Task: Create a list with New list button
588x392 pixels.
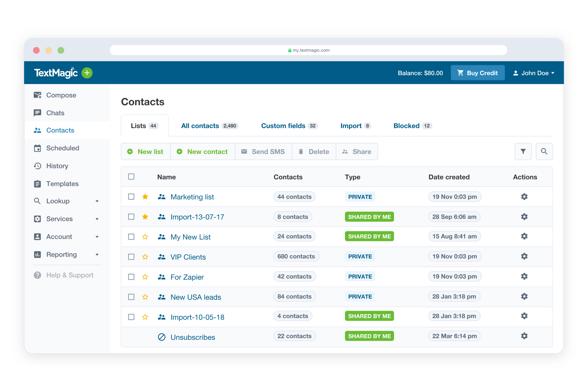Action: pos(145,152)
